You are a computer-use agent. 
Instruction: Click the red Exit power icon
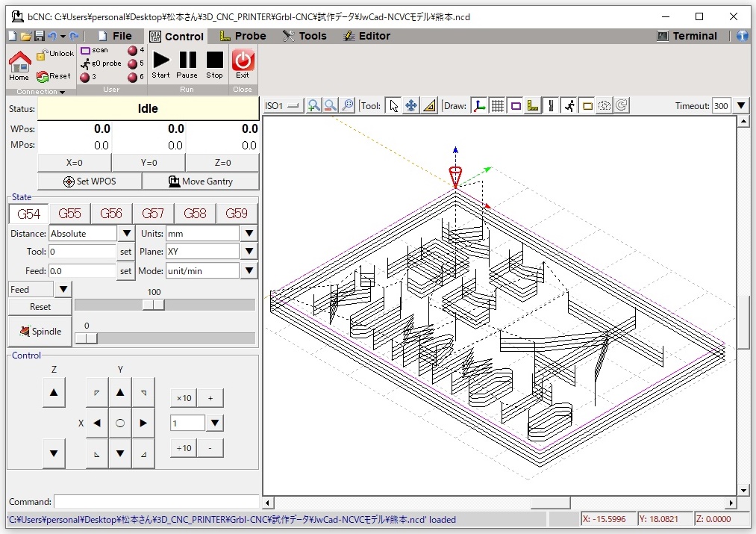243,60
